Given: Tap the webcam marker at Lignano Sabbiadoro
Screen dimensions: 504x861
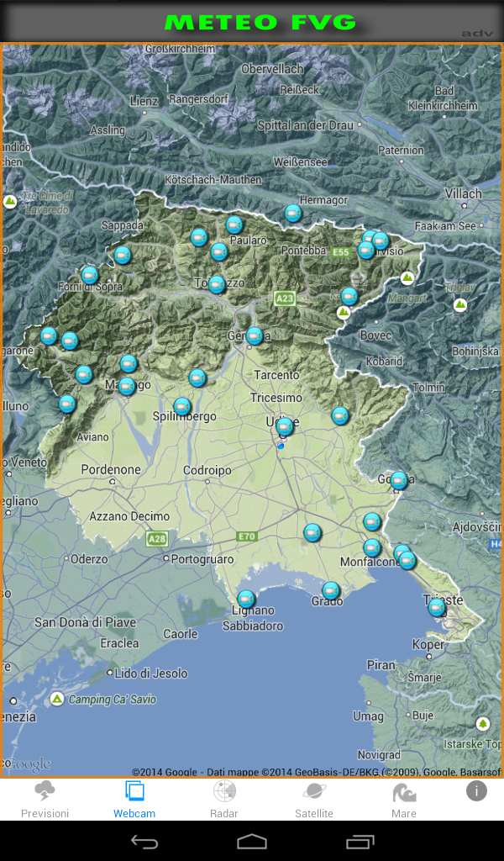Looking at the screenshot, I should pos(246,599).
